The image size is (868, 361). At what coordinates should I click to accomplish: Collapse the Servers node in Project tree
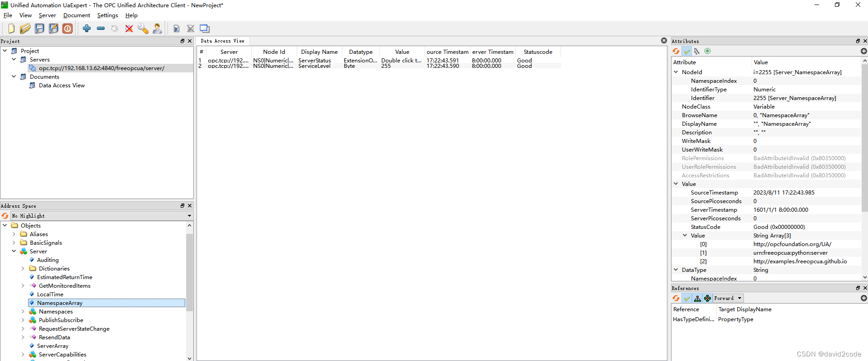tap(14, 59)
